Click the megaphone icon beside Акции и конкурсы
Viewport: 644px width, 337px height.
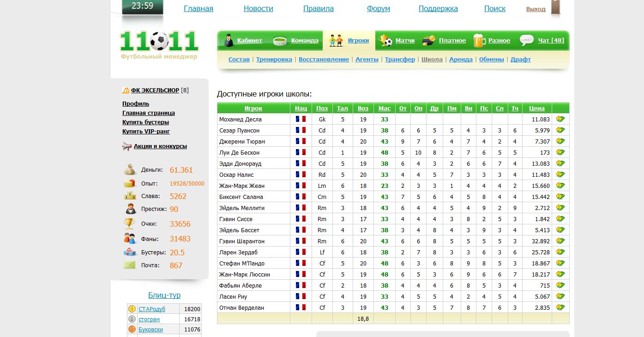[x=127, y=146]
